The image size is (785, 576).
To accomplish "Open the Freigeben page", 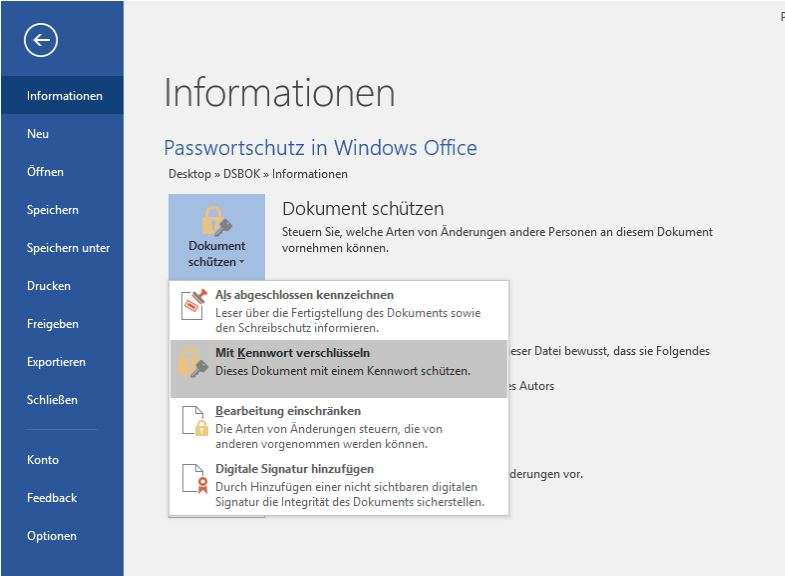I will tap(62, 324).
